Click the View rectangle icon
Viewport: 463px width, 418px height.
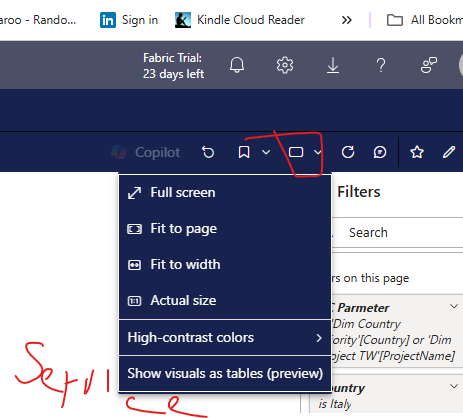click(x=296, y=152)
